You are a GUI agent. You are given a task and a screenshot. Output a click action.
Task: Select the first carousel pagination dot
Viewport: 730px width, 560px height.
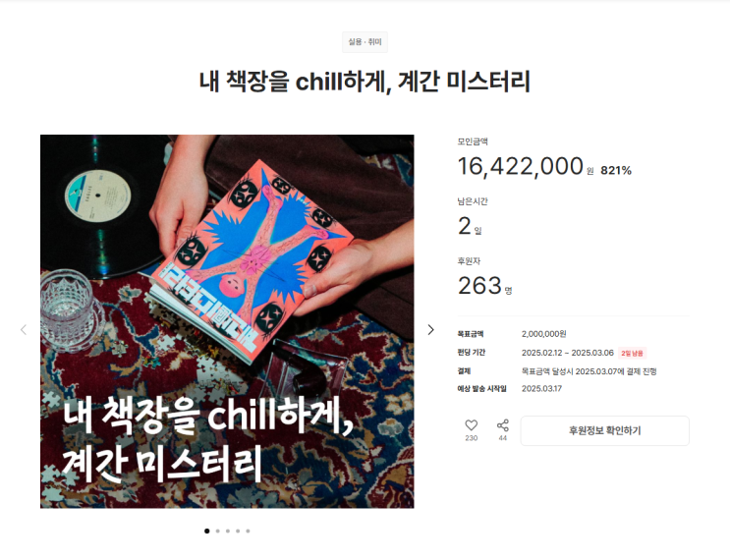(x=206, y=531)
